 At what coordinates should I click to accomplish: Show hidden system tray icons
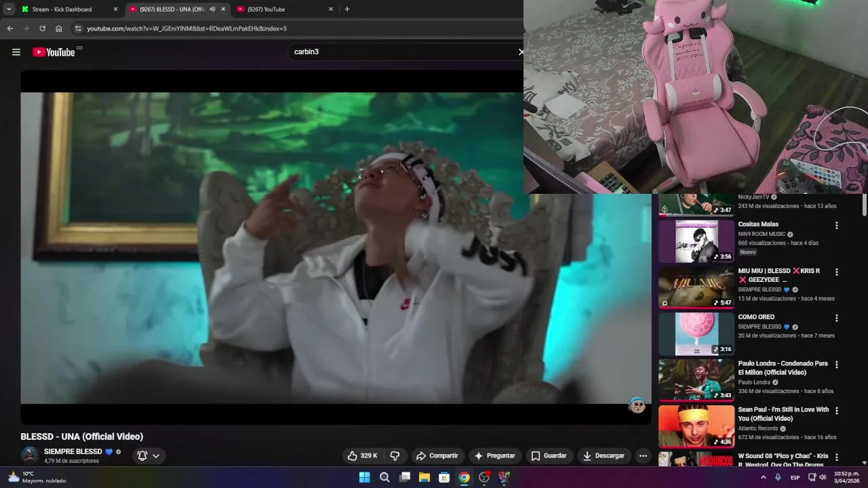[x=764, y=477]
